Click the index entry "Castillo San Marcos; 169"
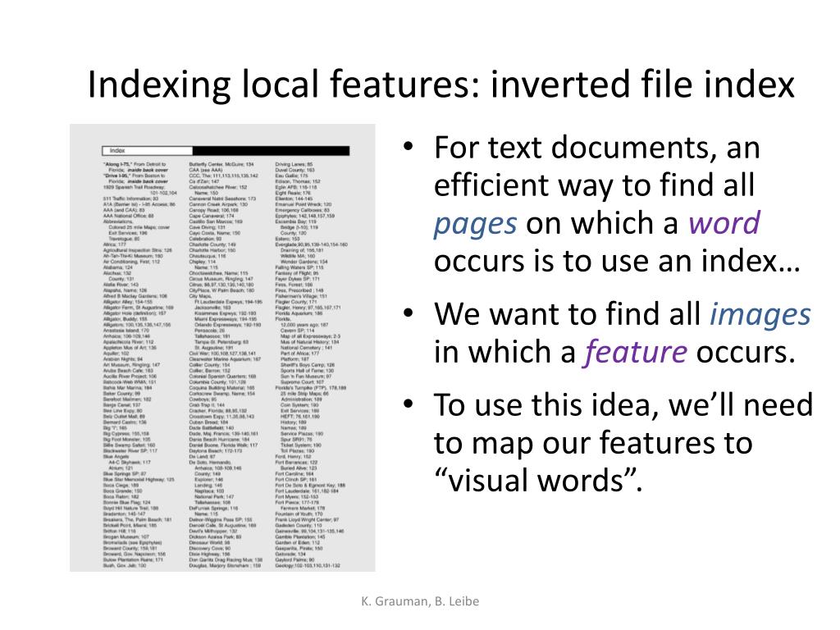840x630 pixels. pos(216,221)
